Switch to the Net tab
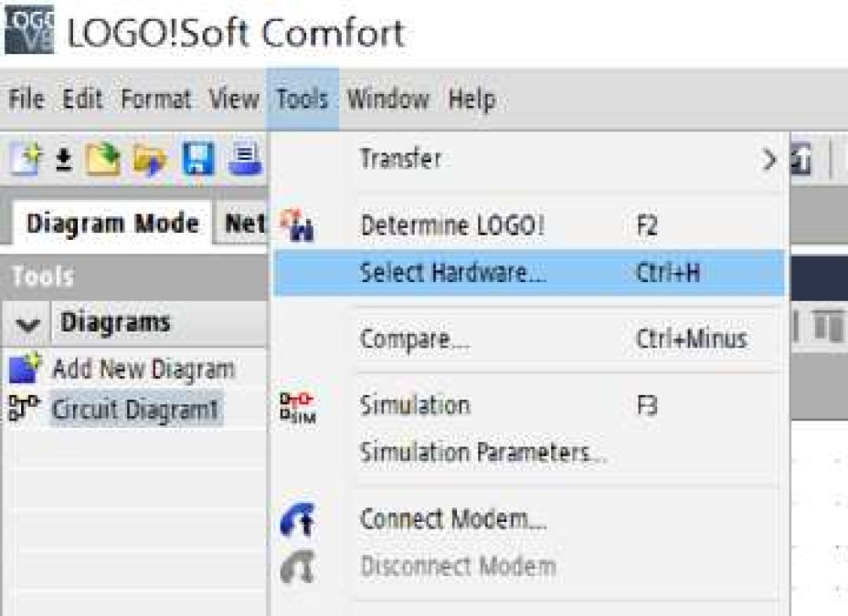The width and height of the screenshot is (848, 616). [243, 224]
